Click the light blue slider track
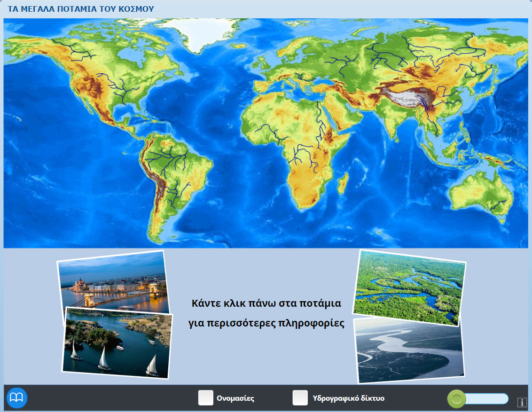532x412 pixels. [486, 399]
